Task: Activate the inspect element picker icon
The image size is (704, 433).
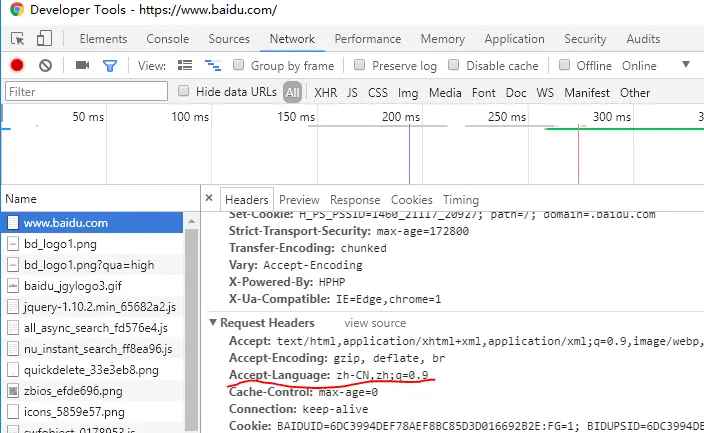Action: pyautogui.click(x=18, y=39)
